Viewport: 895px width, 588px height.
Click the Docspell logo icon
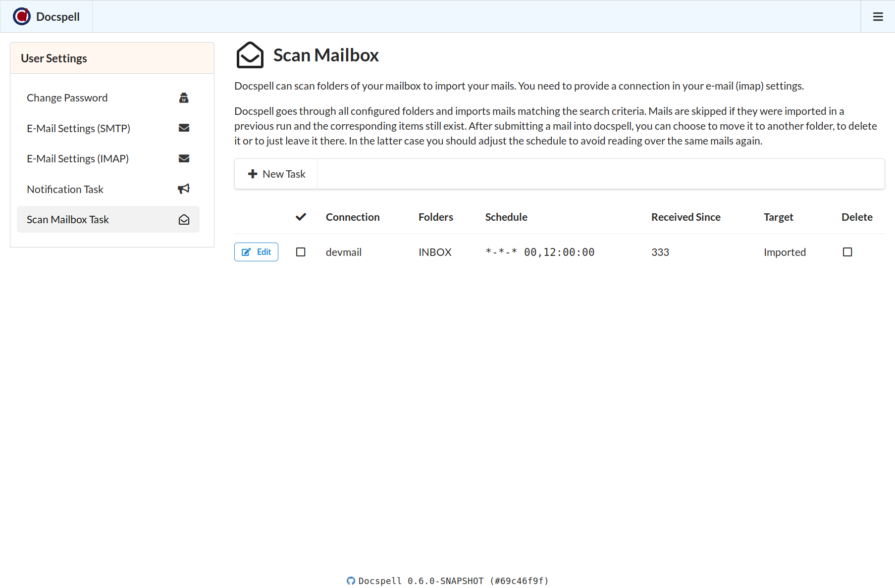[22, 17]
